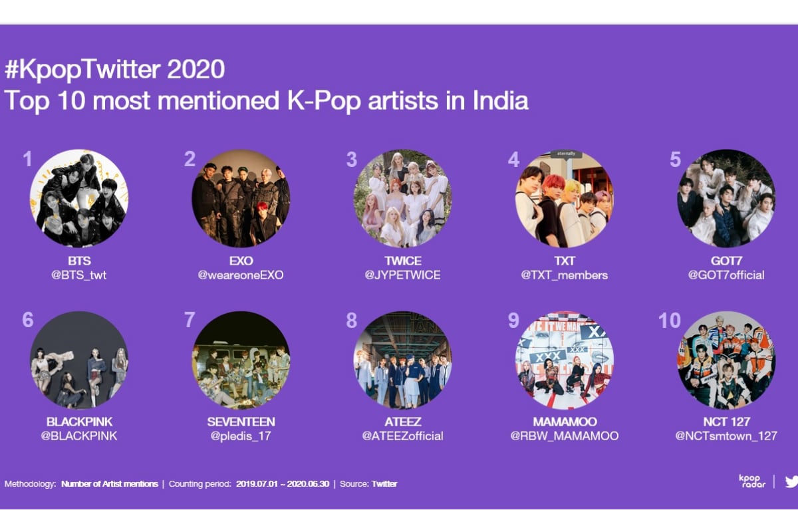798x532 pixels.
Task: Click rank number 3 beside TWICE
Action: [x=352, y=159]
